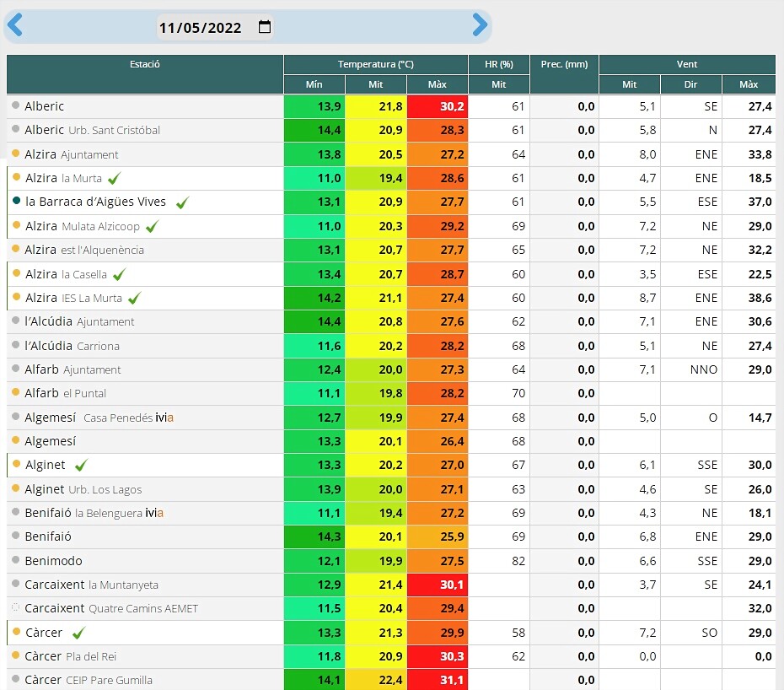Open the Alberic station link

coord(45,106)
